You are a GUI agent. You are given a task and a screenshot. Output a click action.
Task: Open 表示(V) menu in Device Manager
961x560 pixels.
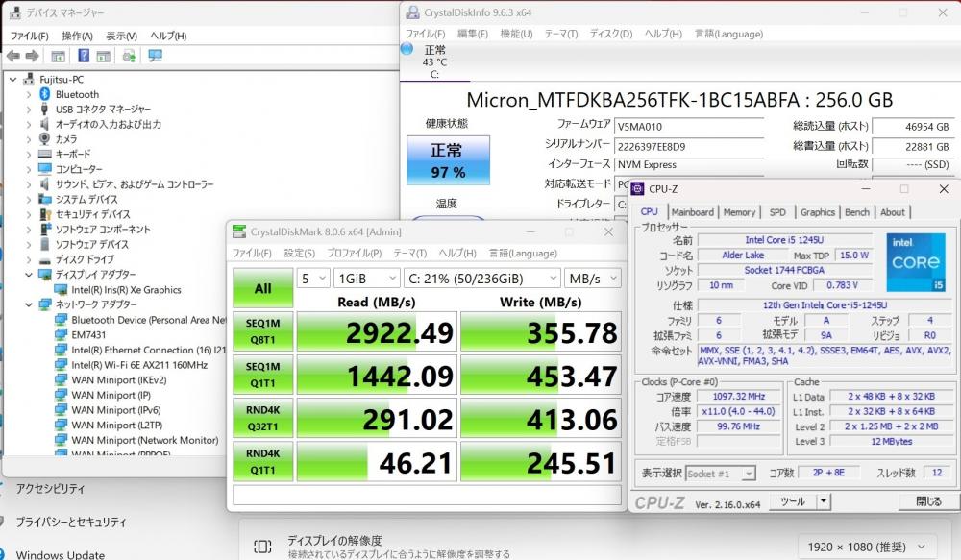(x=121, y=36)
